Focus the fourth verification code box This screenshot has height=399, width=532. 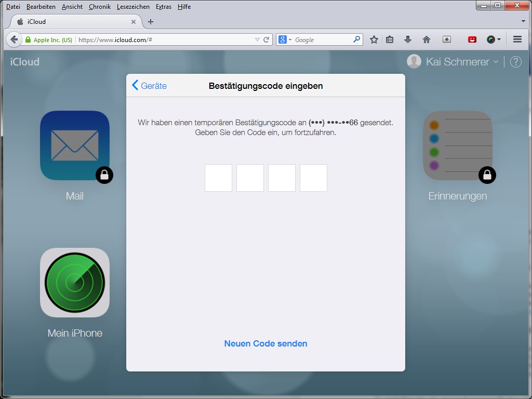[x=313, y=178]
